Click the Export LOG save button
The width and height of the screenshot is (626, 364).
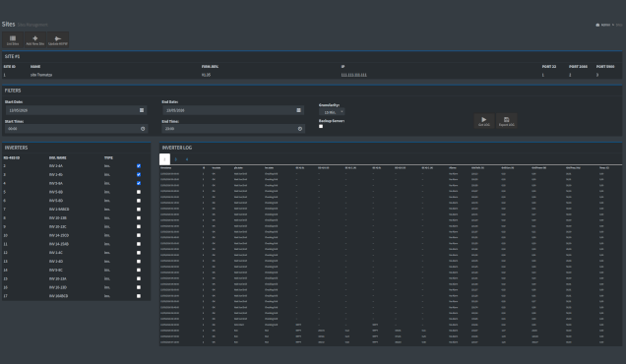(507, 121)
